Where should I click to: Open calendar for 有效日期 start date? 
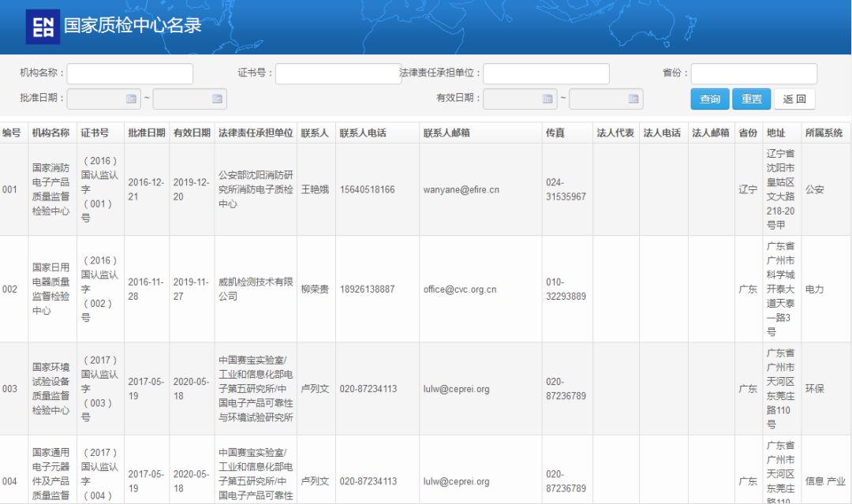pyautogui.click(x=547, y=99)
